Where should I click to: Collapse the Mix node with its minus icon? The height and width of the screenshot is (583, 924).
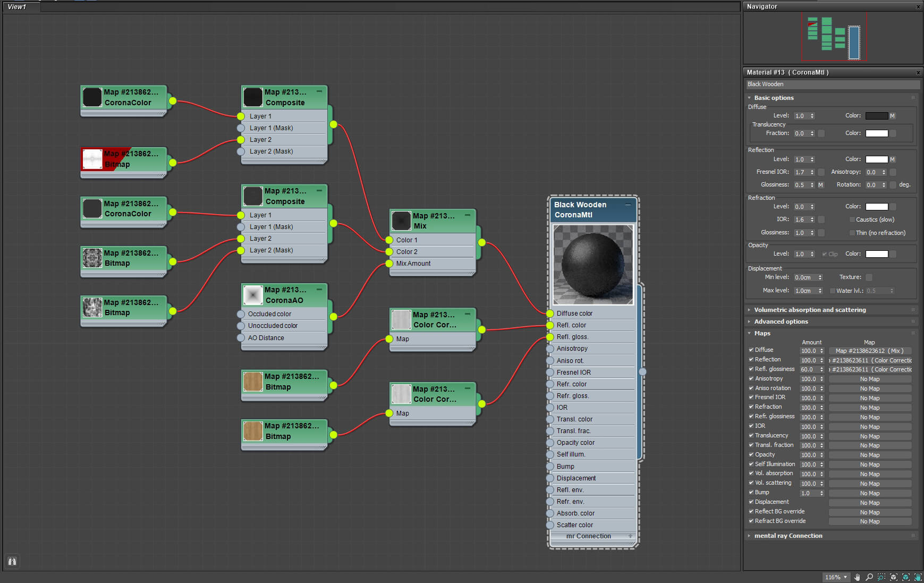pyautogui.click(x=468, y=215)
